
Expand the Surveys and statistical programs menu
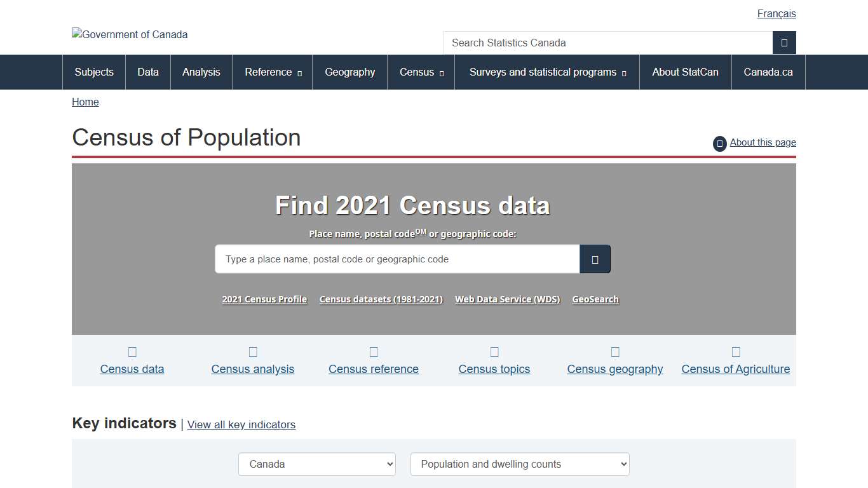coord(546,72)
